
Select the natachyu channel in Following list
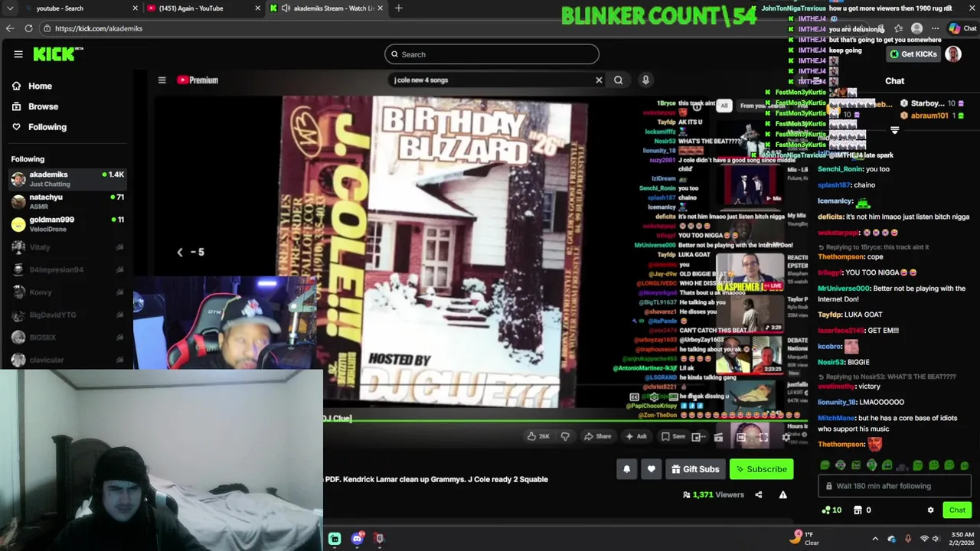[67, 201]
